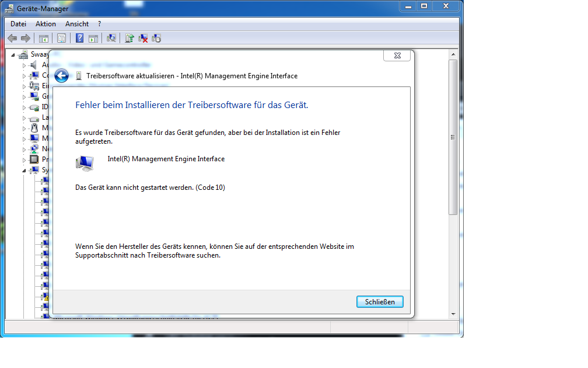Viewport: 588px width, 368px height.
Task: Expand the network adapters (Ne) arrow
Action: [x=24, y=150]
